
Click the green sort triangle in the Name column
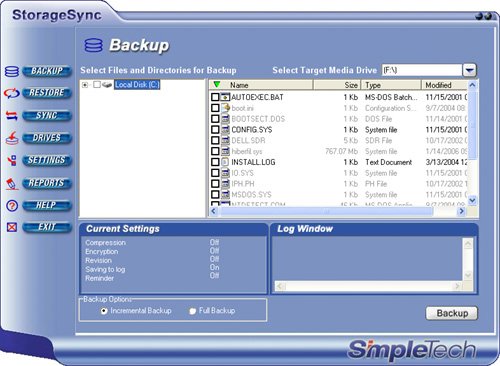coord(217,84)
